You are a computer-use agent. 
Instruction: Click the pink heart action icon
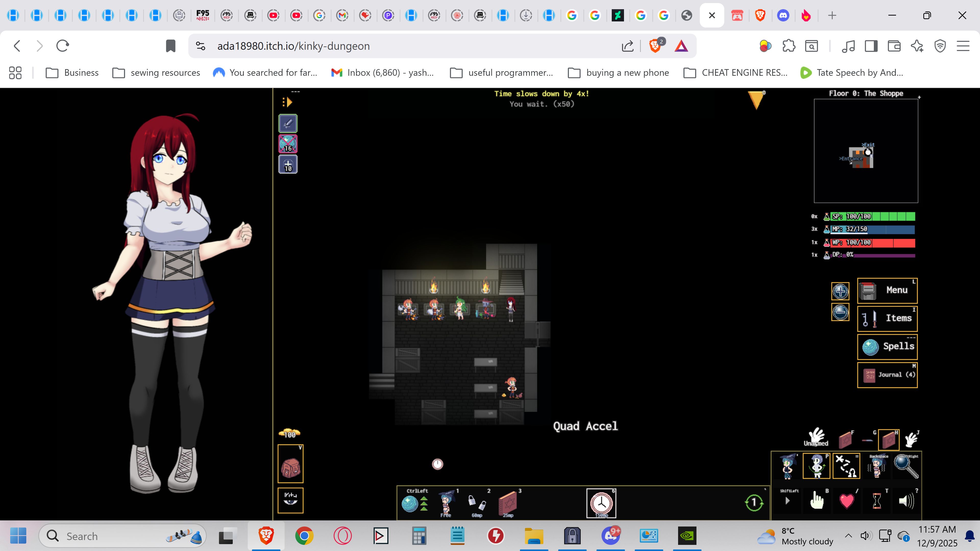[847, 501]
